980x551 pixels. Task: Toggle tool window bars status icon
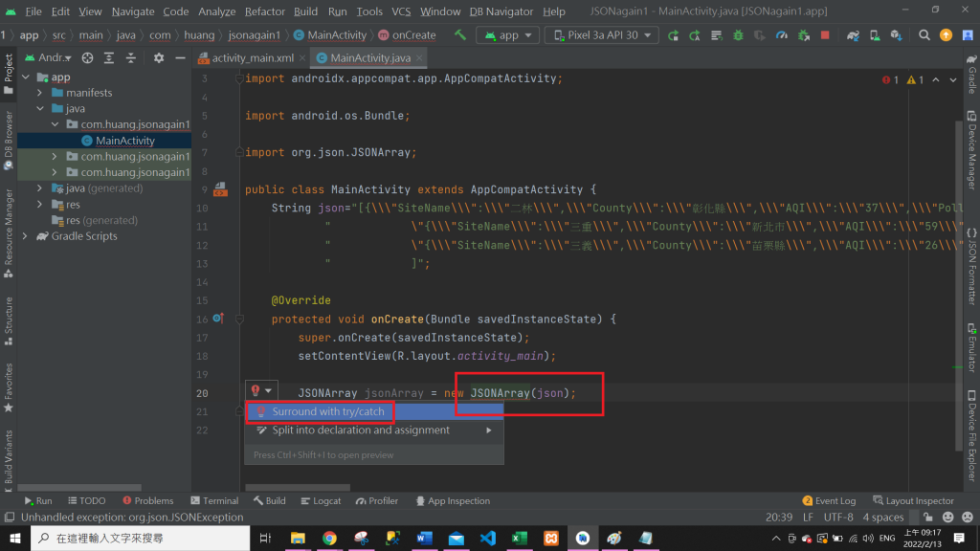point(9,517)
